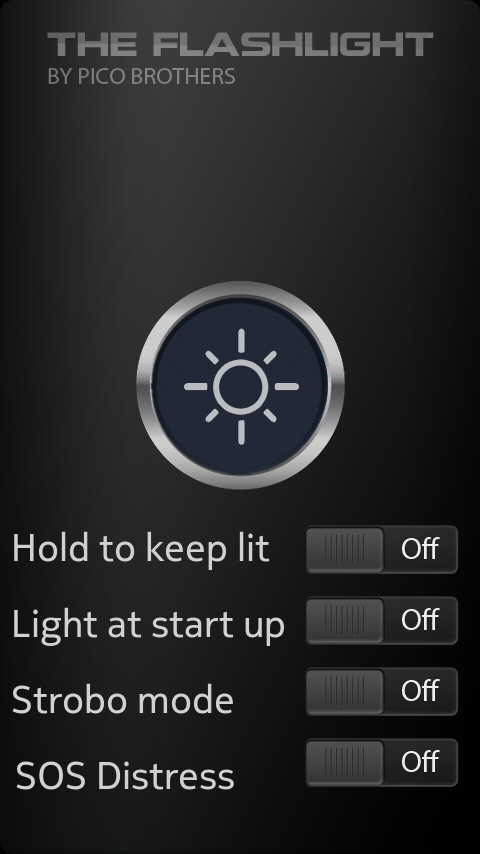Click the ridged knob of Light at start up switch

coord(345,620)
